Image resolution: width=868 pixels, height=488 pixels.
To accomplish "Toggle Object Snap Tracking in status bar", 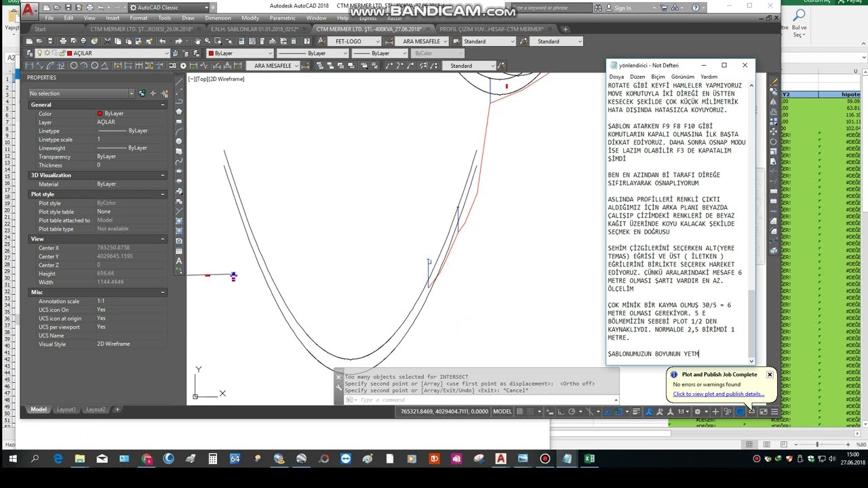I will tap(607, 411).
